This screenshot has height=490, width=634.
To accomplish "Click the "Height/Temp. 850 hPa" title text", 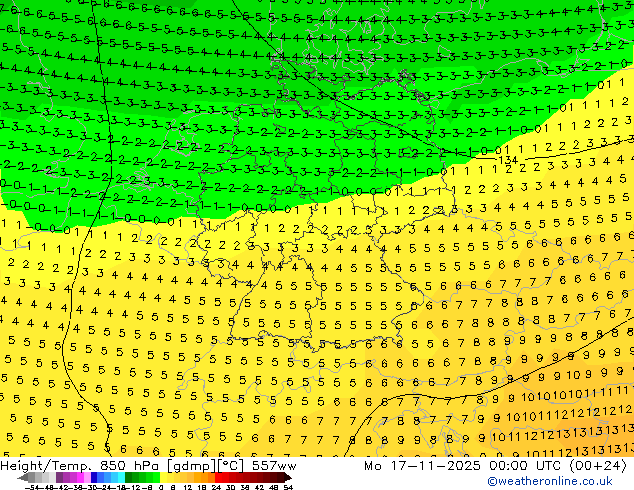I will point(78,466).
